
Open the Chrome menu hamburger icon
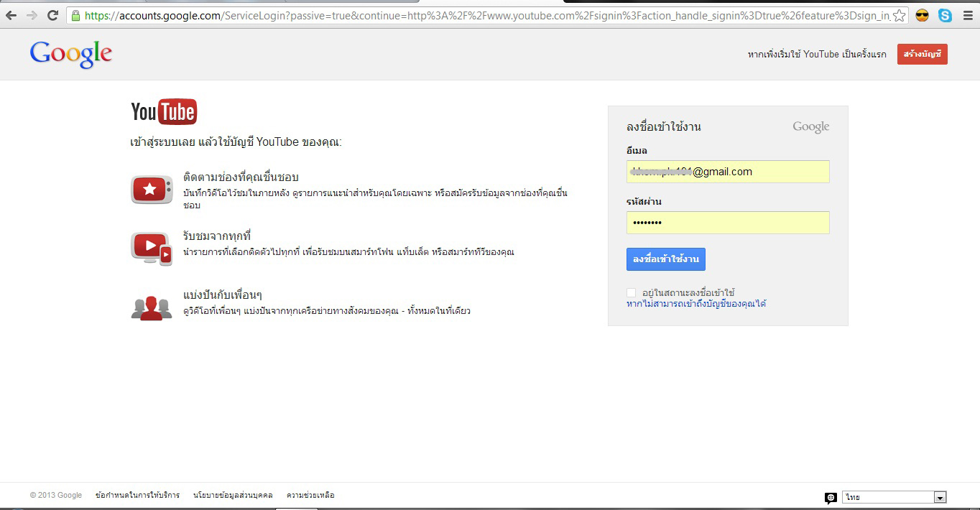[x=968, y=15]
